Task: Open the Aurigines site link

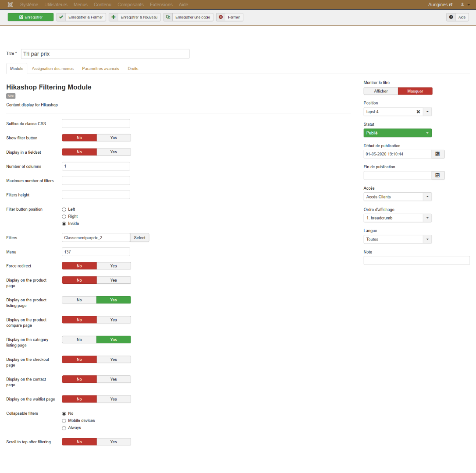Action: [x=440, y=4]
